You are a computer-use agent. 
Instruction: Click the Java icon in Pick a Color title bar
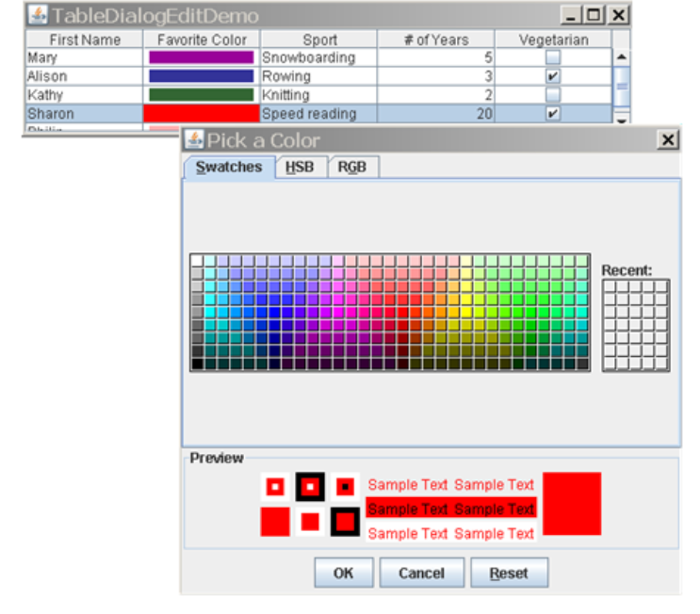[194, 139]
